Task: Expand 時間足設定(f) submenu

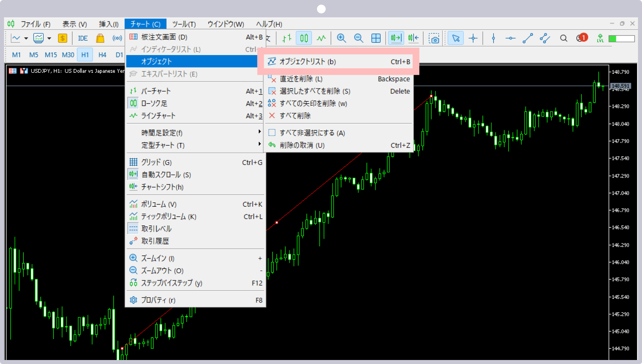Action: point(196,133)
